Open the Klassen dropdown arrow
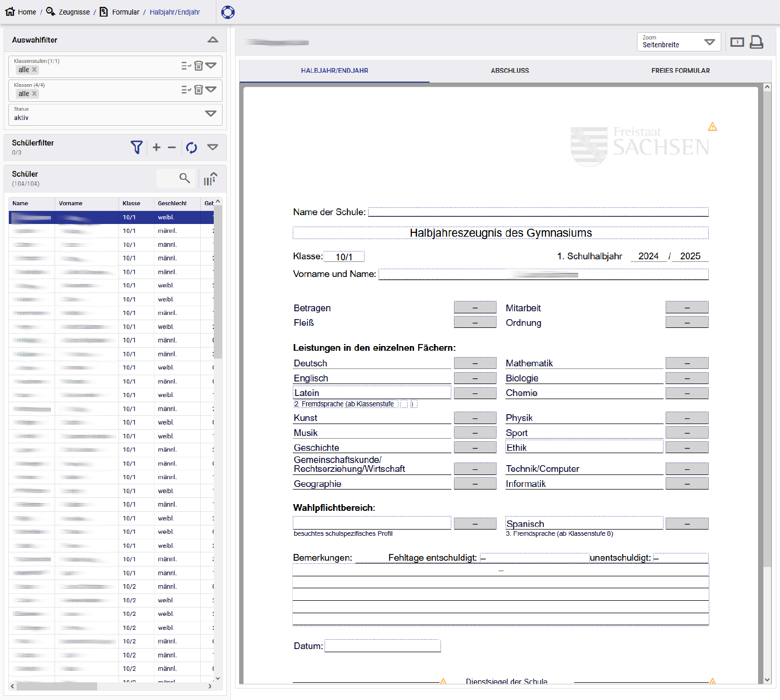780x700 pixels. (211, 89)
